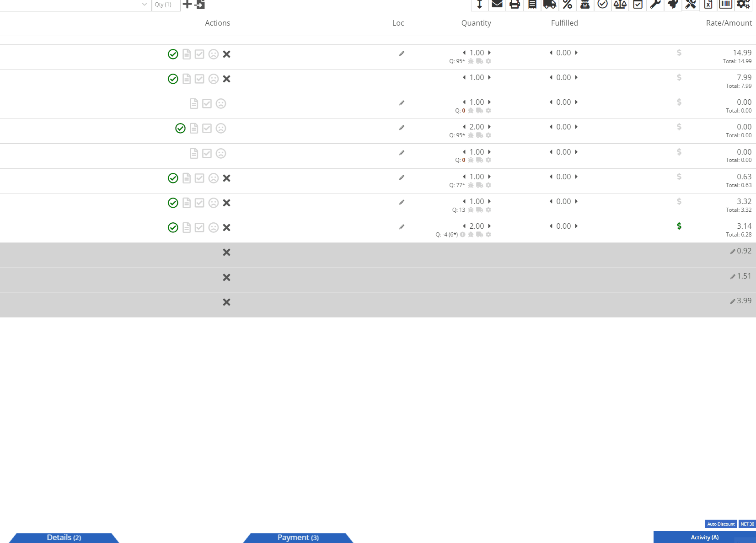Click the Rate/Amount column header
Screen dimensions: 756x543
coord(729,23)
